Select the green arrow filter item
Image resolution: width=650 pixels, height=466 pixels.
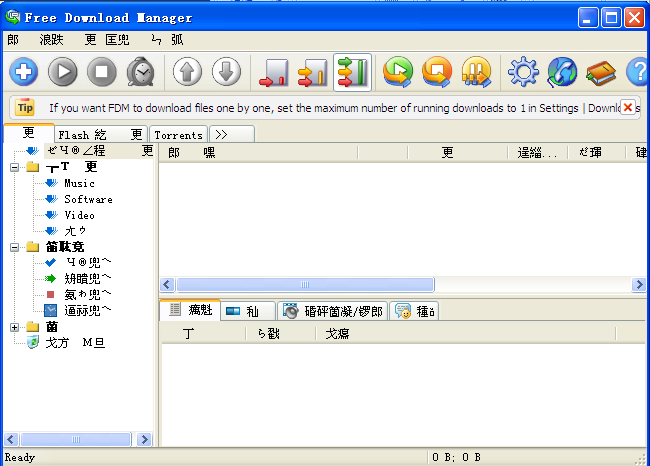click(x=88, y=279)
